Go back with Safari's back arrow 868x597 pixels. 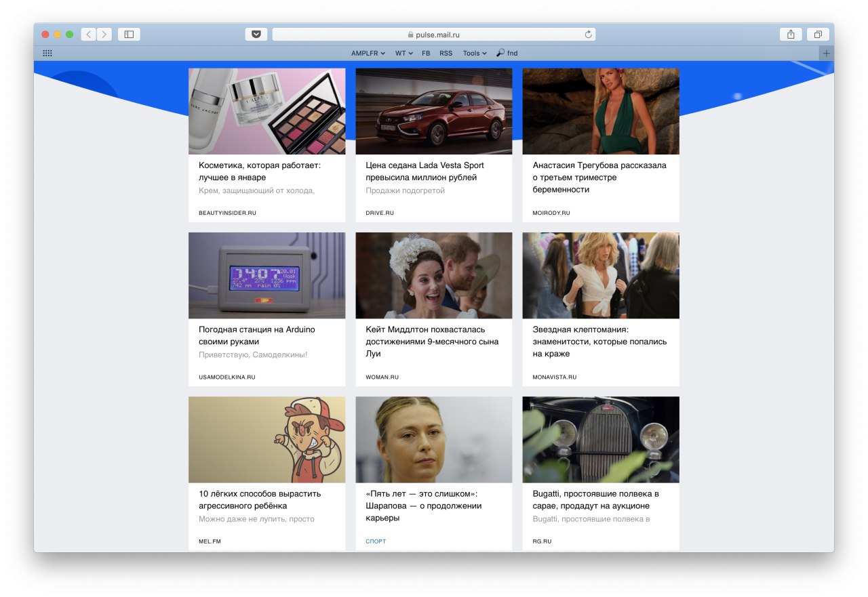point(88,34)
